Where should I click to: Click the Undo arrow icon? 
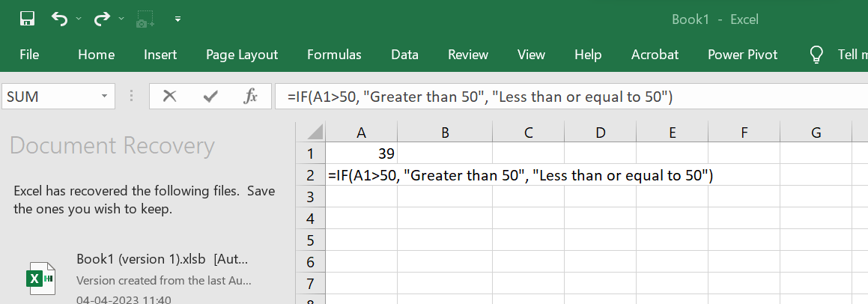pyautogui.click(x=59, y=19)
